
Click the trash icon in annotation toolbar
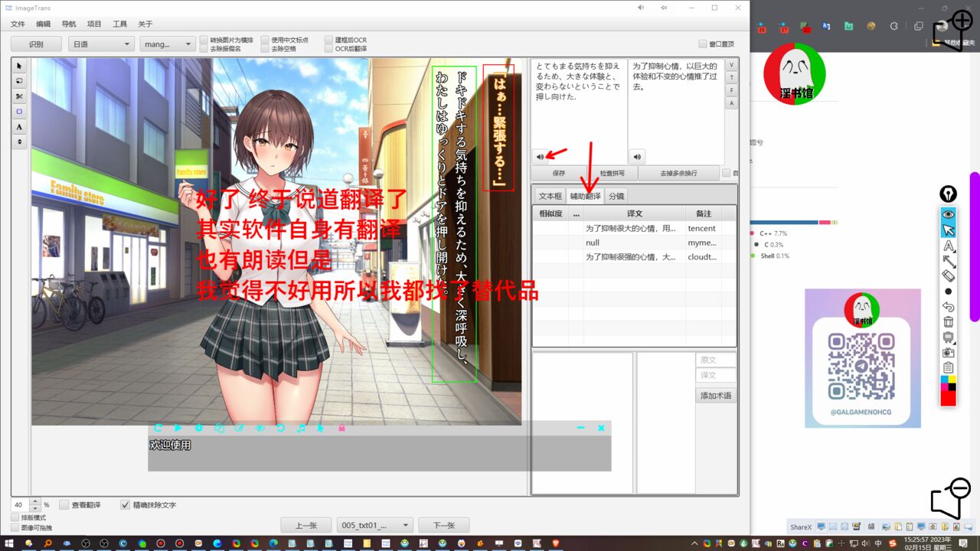[948, 321]
